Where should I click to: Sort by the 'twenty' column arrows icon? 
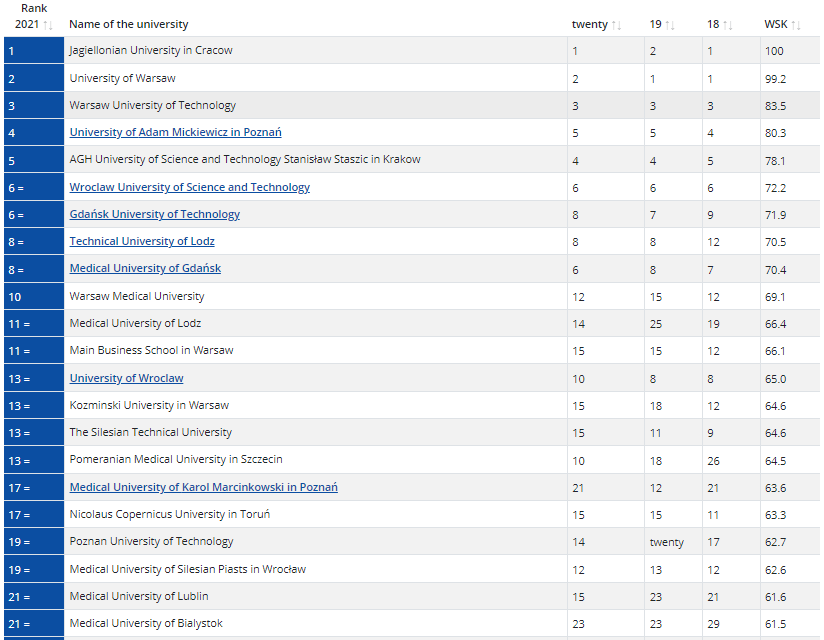click(x=617, y=25)
